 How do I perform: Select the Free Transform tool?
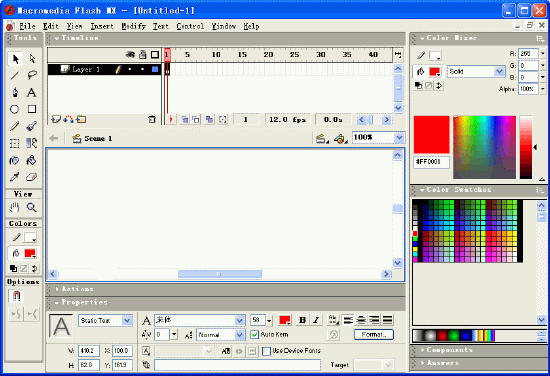point(14,143)
